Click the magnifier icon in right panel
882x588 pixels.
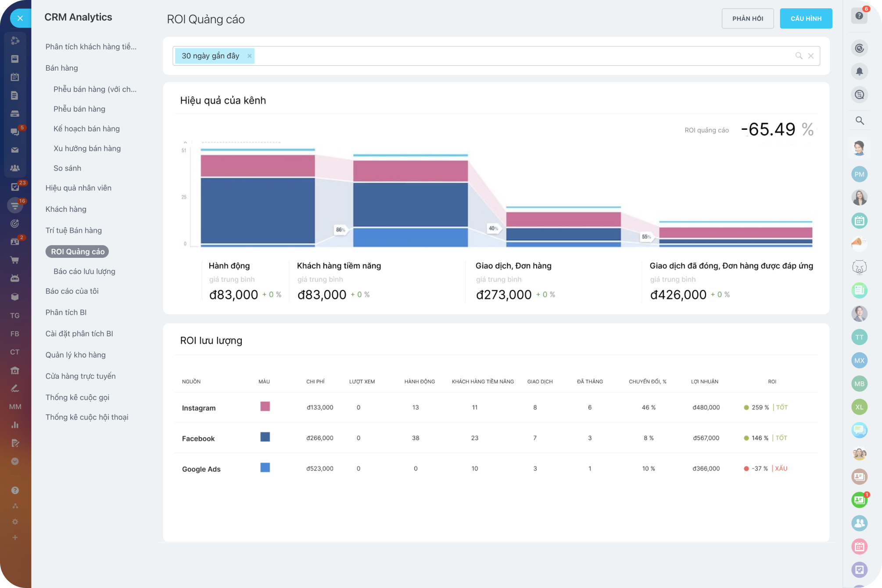[859, 121]
